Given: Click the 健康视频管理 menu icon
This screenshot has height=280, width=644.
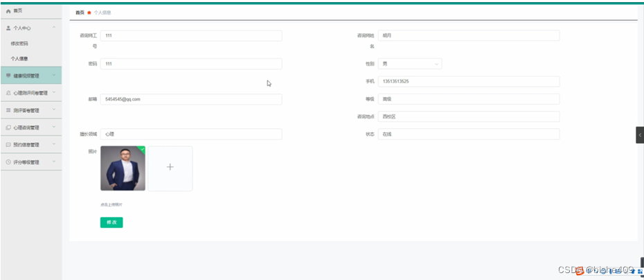Looking at the screenshot, I should (x=8, y=76).
